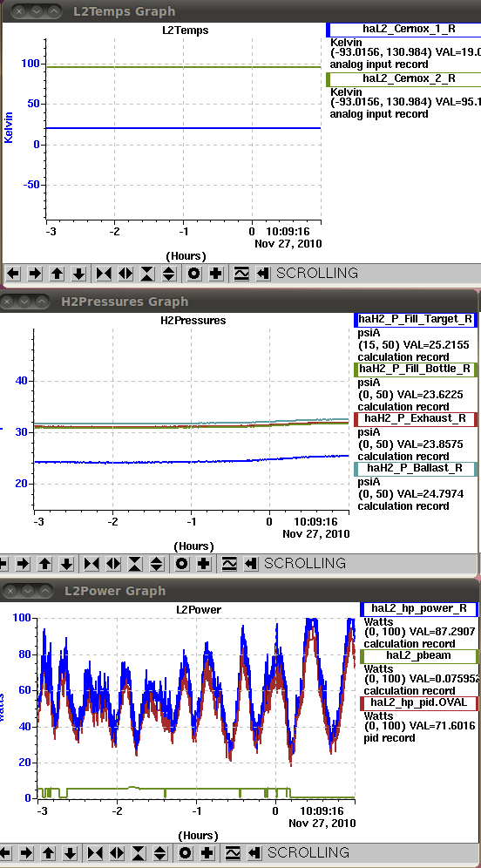Pan right in the H2Pressures graph toolbar

(24, 564)
